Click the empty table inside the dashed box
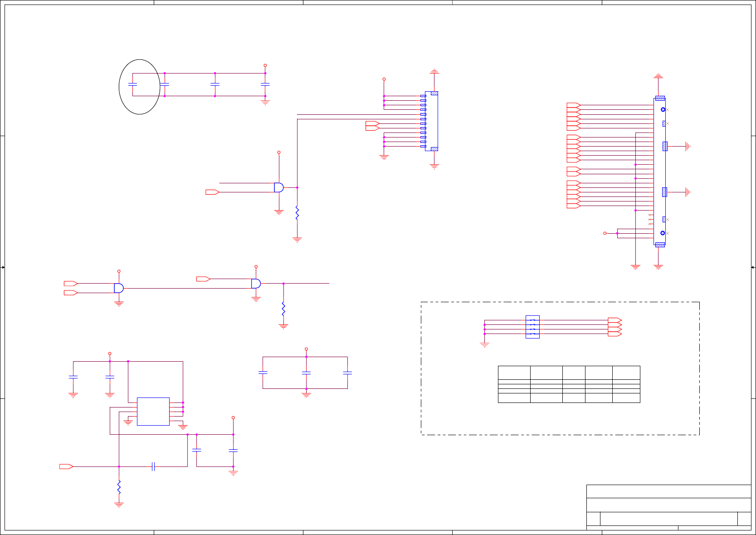756x535 pixels. tap(569, 384)
